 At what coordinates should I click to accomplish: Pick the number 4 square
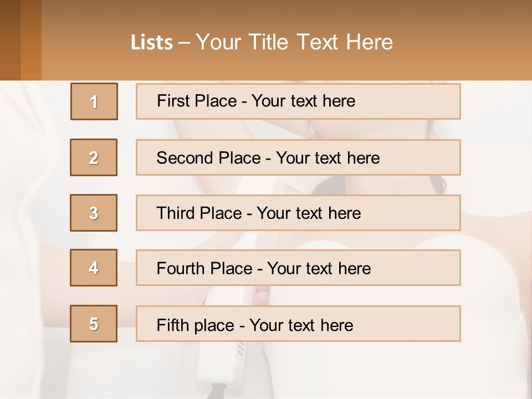click(94, 268)
